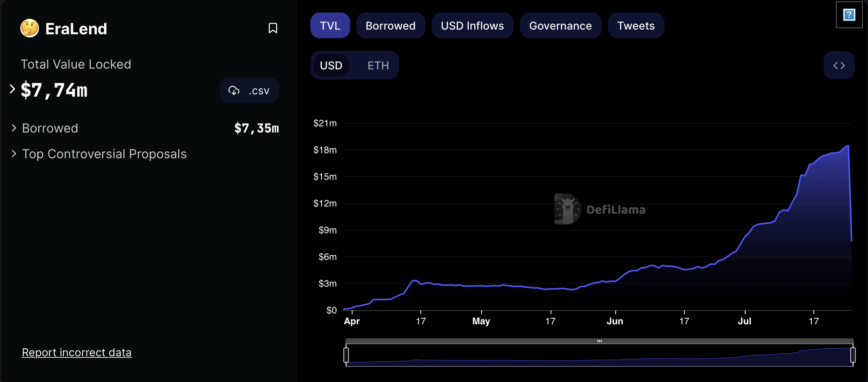Toggle the USD Inflows chart series

[472, 25]
